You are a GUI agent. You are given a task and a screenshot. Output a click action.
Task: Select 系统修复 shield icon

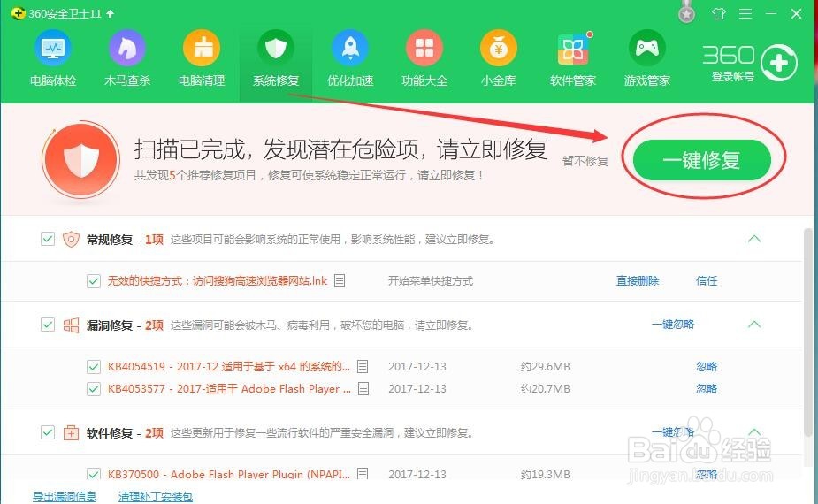click(275, 48)
